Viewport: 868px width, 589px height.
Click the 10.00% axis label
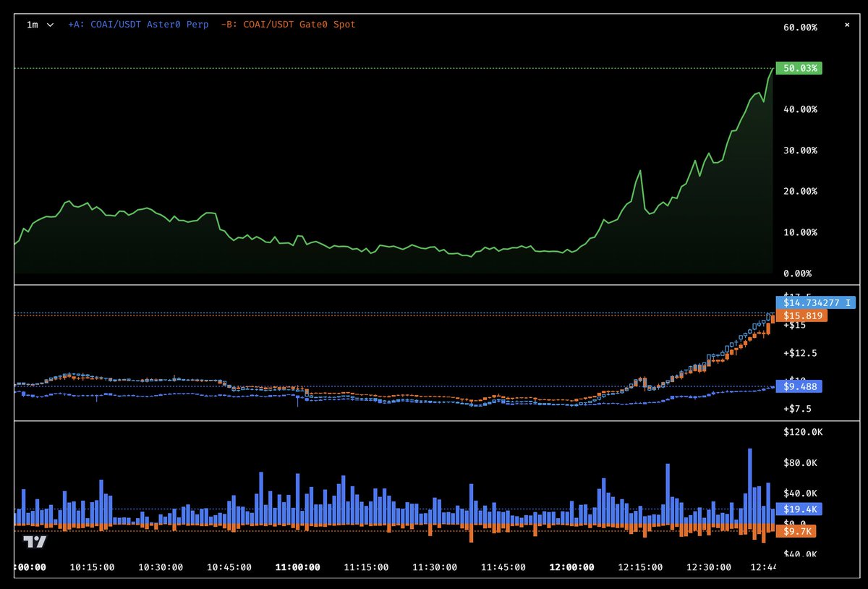[x=801, y=232]
